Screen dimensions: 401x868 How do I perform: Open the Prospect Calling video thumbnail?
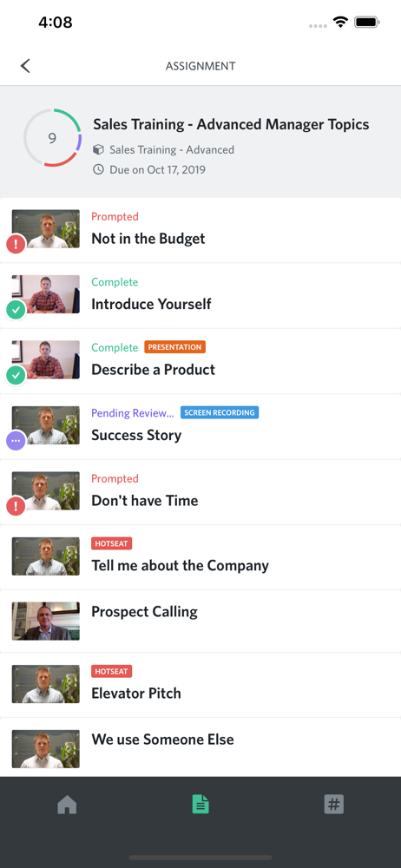coord(46,621)
